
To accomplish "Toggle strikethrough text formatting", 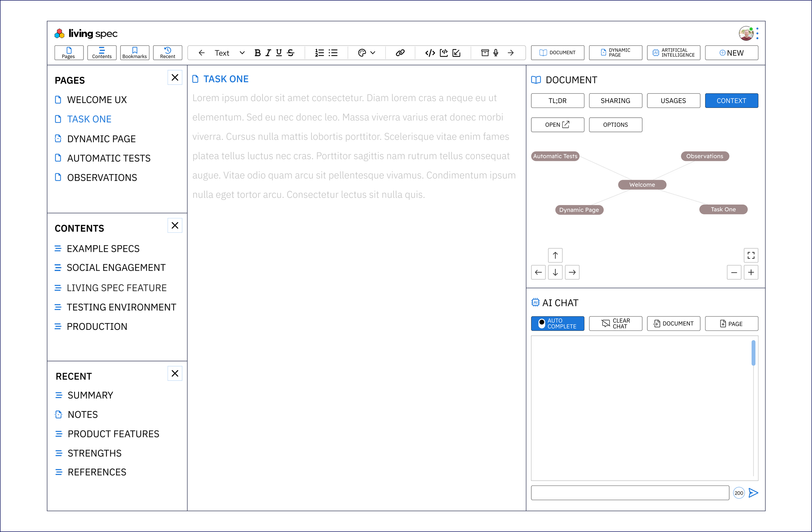I will click(291, 53).
